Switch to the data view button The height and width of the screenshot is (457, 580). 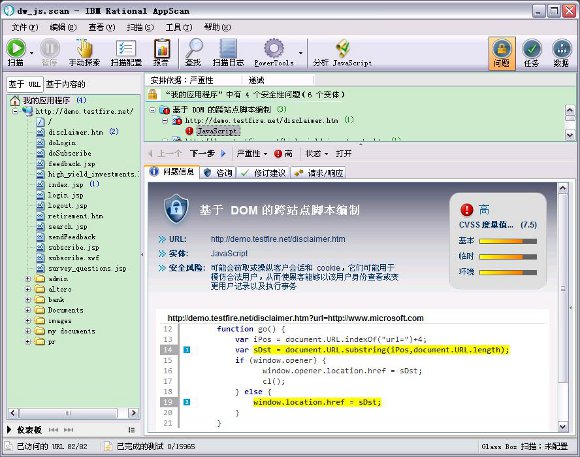[x=562, y=53]
